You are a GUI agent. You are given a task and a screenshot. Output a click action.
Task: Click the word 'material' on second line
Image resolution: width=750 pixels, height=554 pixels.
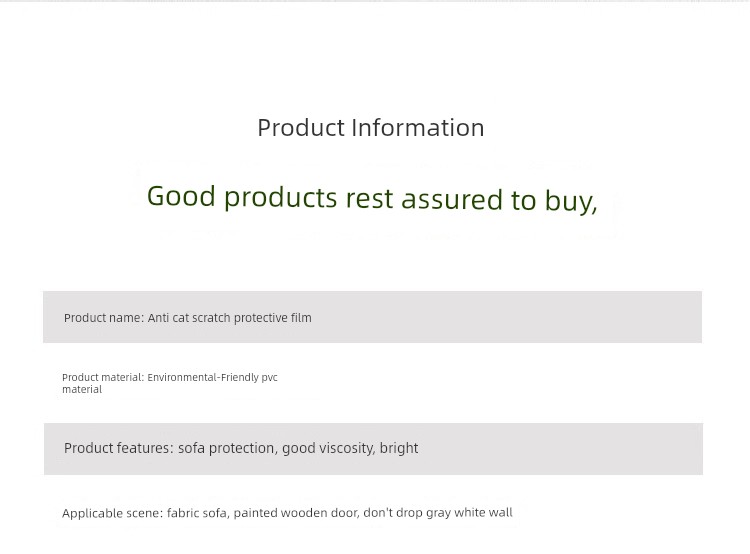82,389
